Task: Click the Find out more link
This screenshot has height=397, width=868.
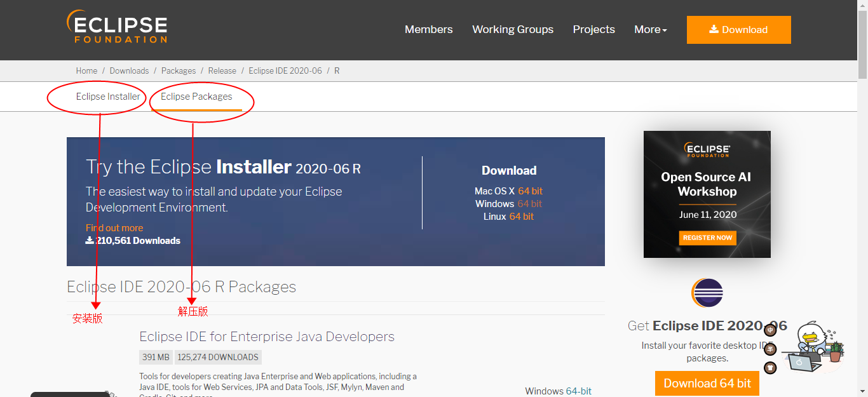Action: pyautogui.click(x=114, y=227)
